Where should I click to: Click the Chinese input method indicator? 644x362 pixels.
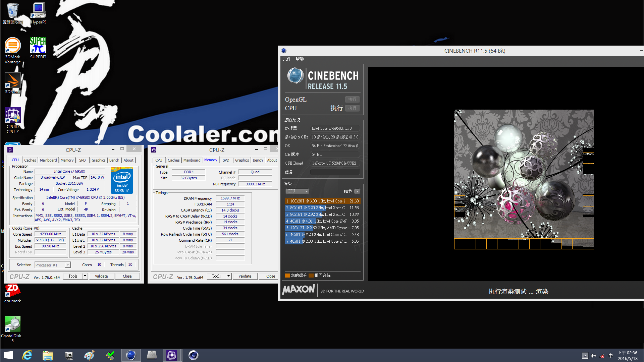610,356
